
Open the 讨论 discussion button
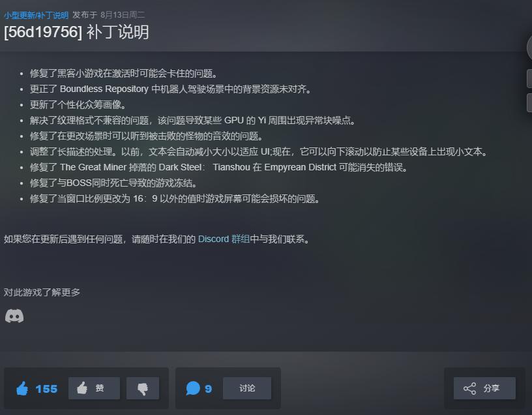click(247, 388)
